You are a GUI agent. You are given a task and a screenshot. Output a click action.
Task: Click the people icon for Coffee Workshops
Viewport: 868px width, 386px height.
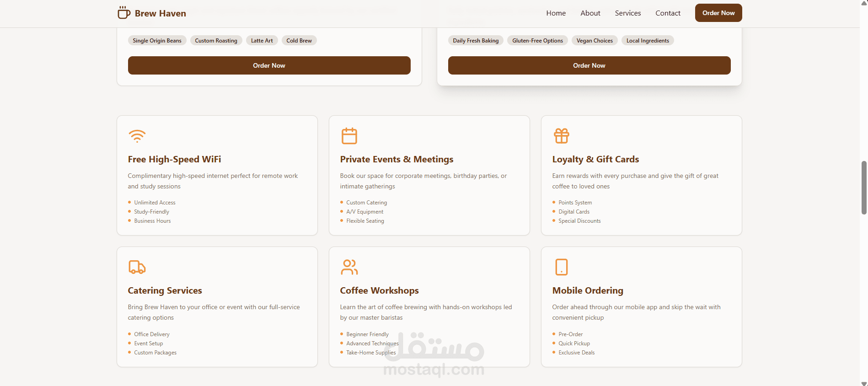click(349, 267)
